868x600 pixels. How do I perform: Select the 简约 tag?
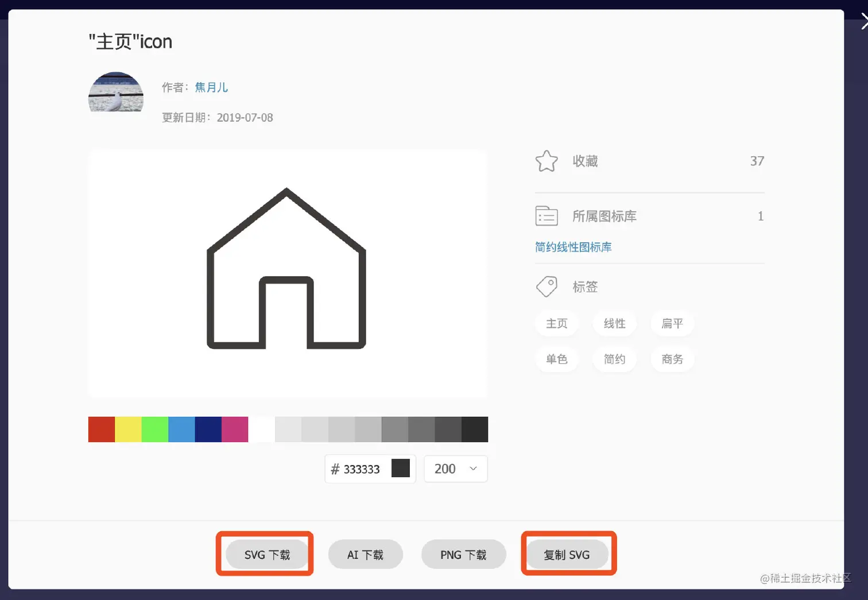[614, 359]
